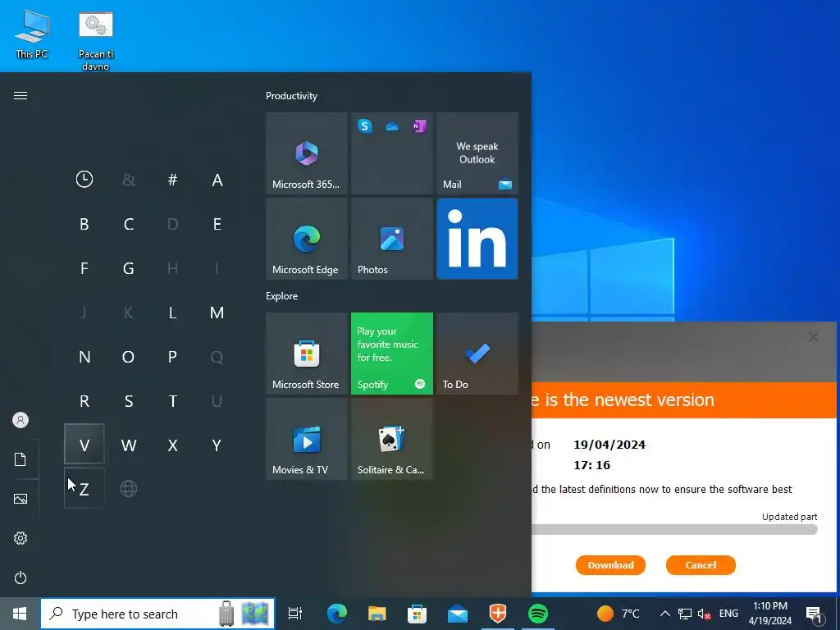Expand the Start menu hamburger button

[21, 96]
